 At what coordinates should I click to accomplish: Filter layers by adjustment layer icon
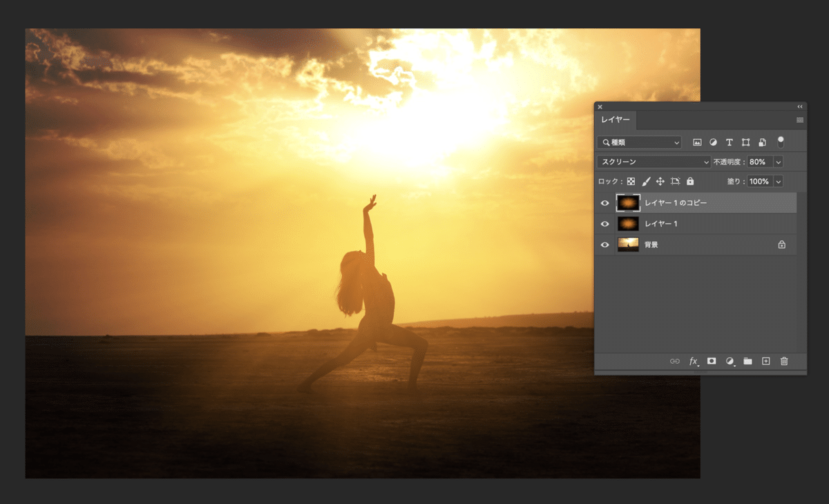click(713, 142)
